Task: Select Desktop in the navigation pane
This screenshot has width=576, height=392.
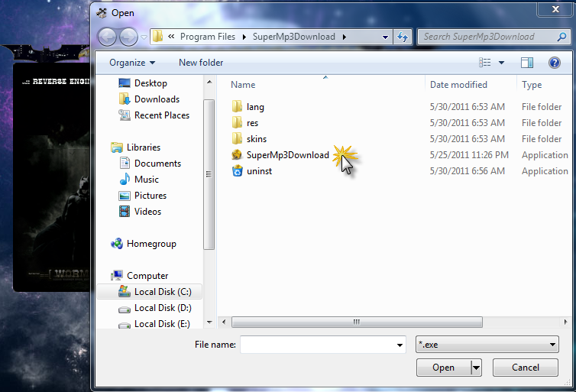Action: tap(150, 83)
